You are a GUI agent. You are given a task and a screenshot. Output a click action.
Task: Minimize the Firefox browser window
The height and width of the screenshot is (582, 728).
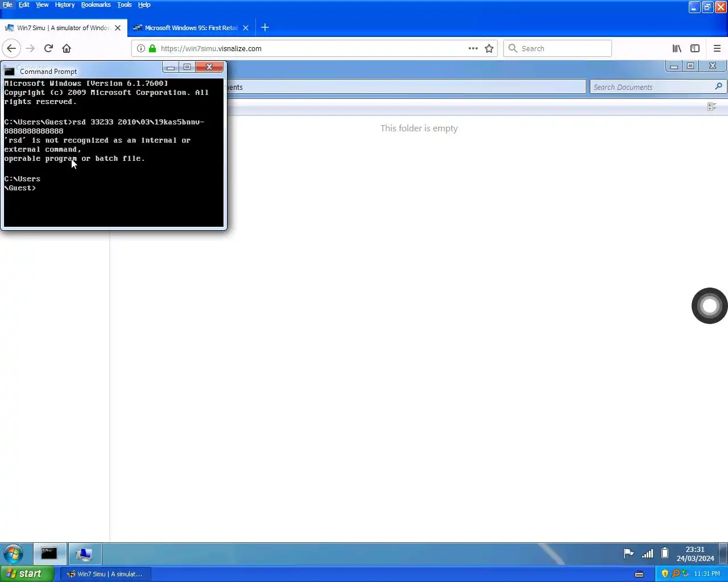click(694, 7)
